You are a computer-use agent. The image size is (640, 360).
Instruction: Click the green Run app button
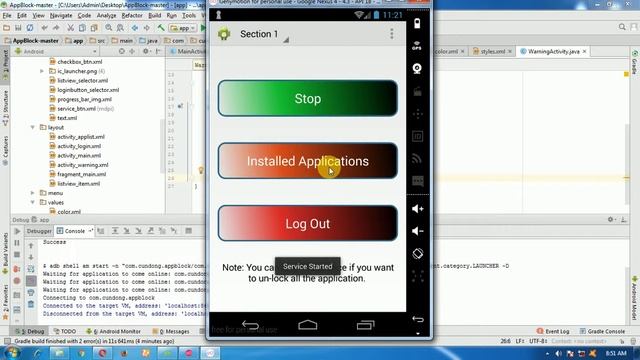tap(203, 28)
